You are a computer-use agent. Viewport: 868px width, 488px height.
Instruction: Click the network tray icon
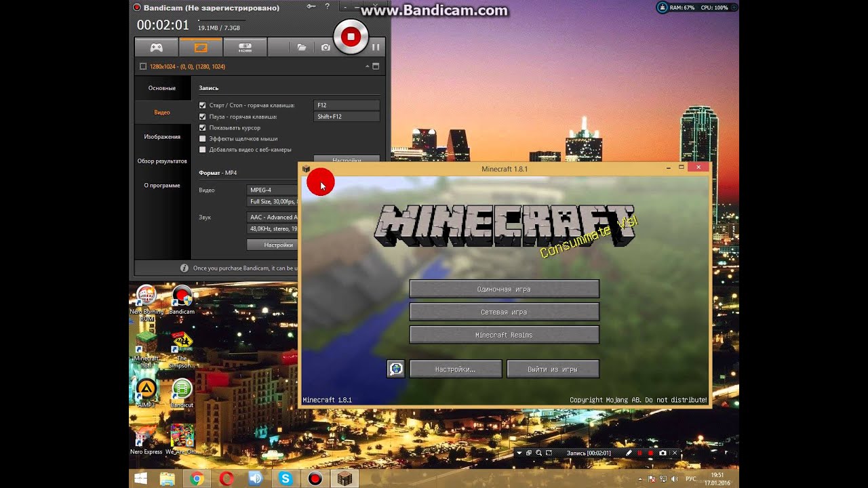point(663,479)
